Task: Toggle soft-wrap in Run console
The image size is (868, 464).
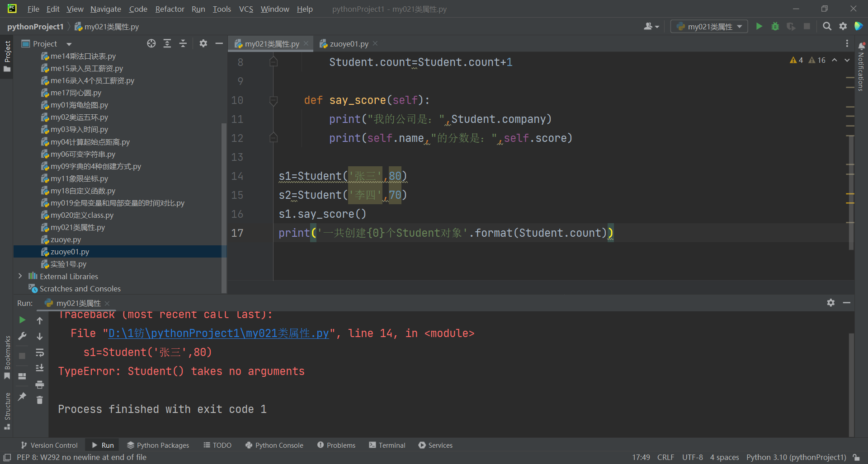Action: pyautogui.click(x=40, y=352)
